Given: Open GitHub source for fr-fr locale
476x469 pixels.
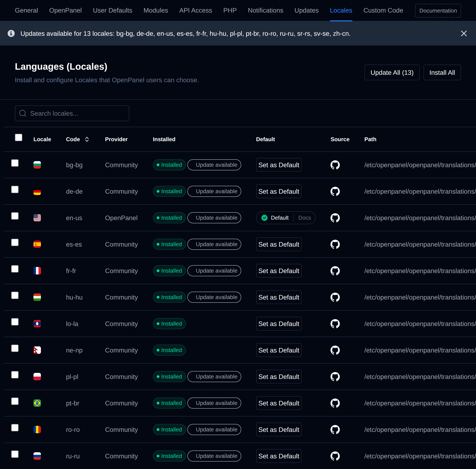Looking at the screenshot, I should point(335,271).
